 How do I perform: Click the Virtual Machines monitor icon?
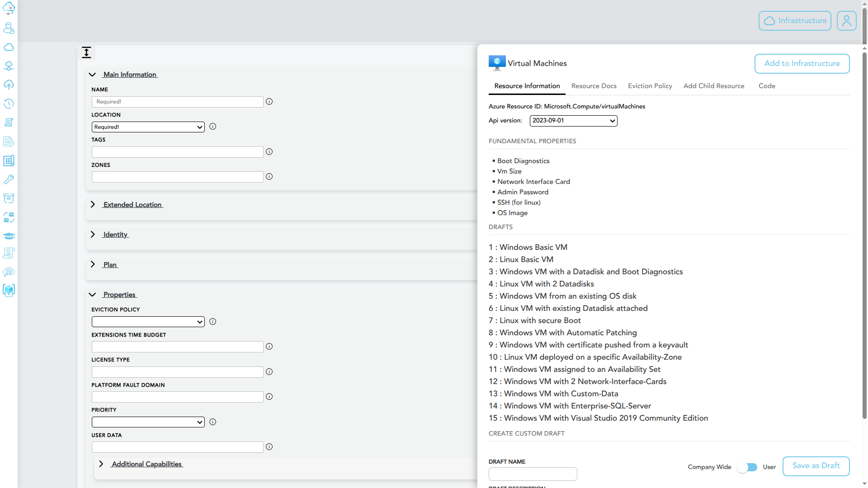(x=497, y=63)
